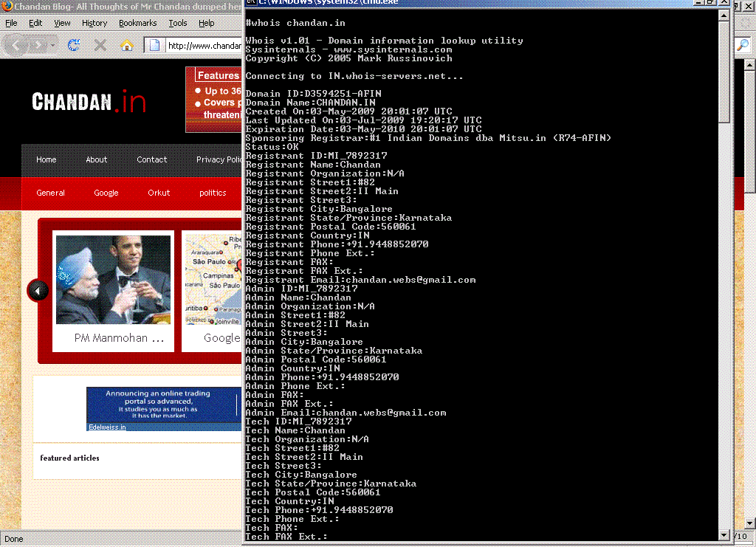Screen dimensions: 756x547
Task: Select the politics category
Action: (213, 193)
